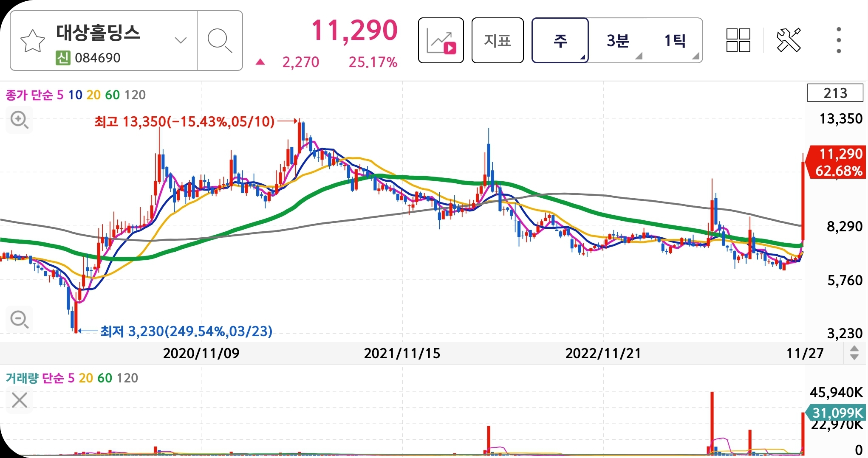Select the 주 weekly period tab
The width and height of the screenshot is (868, 458).
tap(560, 40)
